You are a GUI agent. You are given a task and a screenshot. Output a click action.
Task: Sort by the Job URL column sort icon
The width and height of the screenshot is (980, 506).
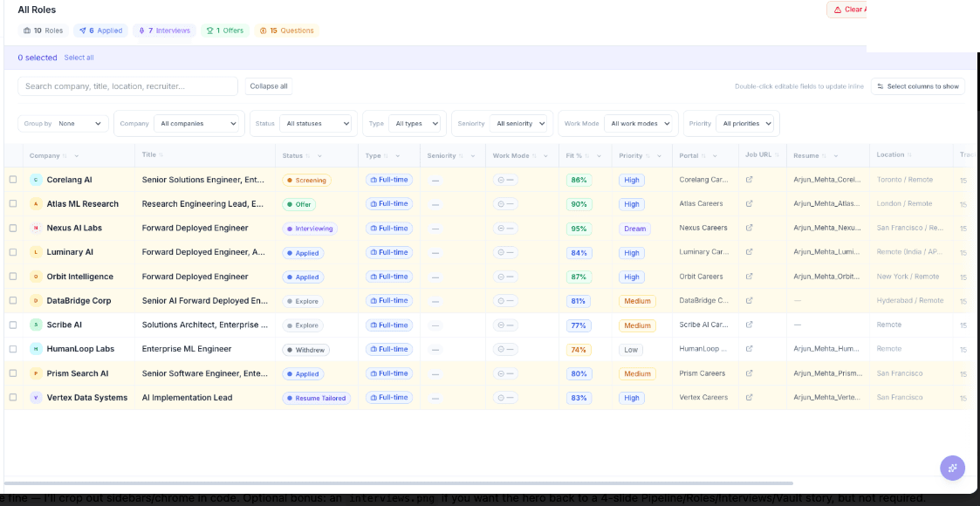point(777,155)
